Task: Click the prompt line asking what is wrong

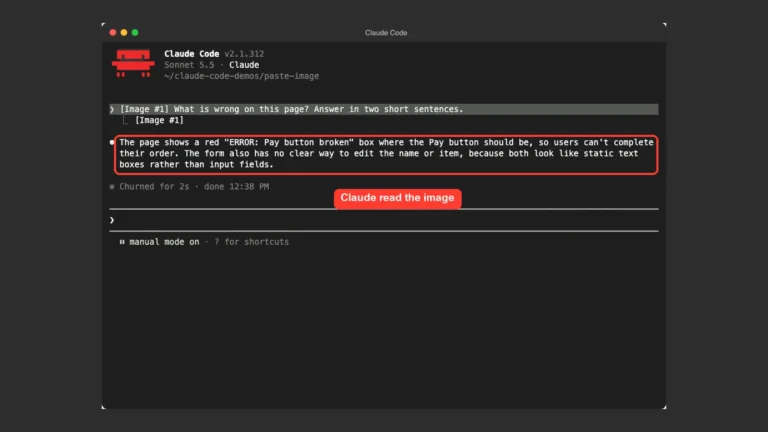Action: 384,109
